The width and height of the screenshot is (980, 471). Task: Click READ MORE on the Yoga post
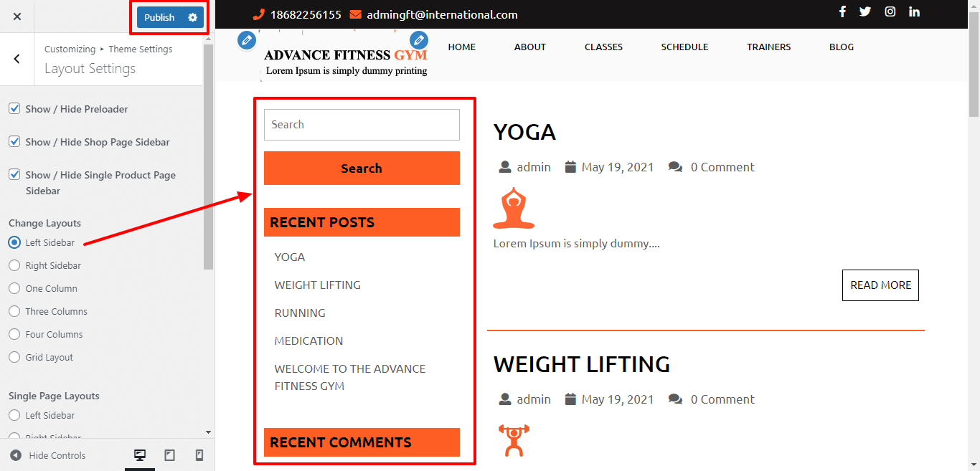click(880, 285)
